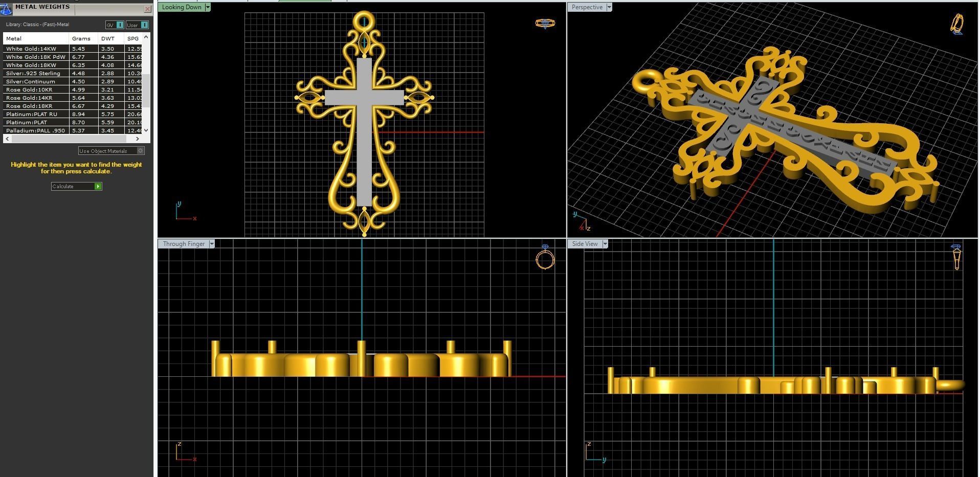
Task: Click the 4.36 DWT value
Action: [107, 57]
